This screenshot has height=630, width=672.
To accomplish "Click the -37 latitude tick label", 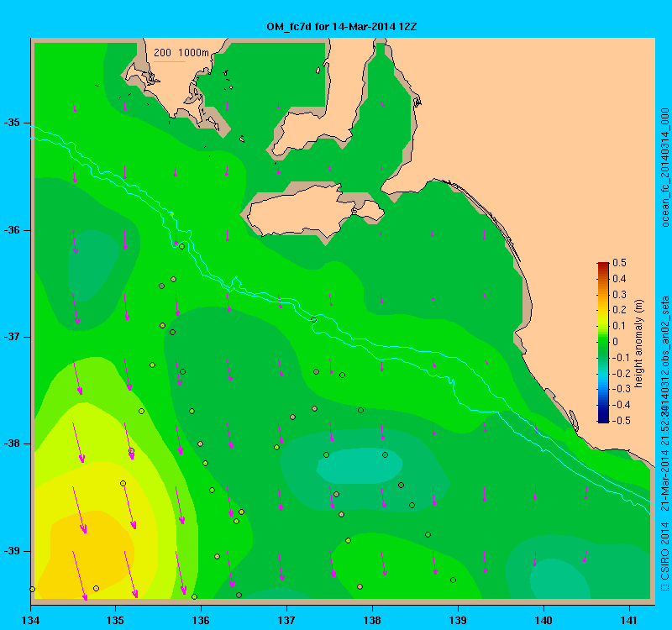I will 12,337.
